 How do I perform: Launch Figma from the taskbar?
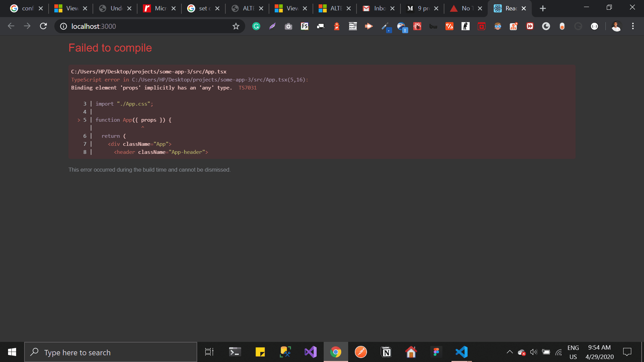coord(436,352)
